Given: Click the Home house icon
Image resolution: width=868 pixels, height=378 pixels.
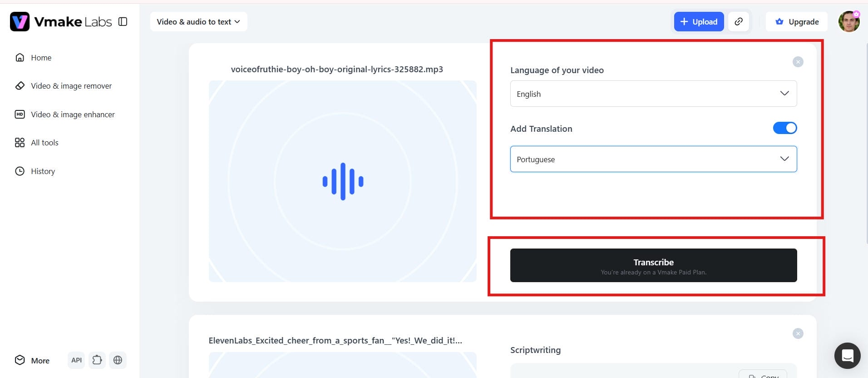Looking at the screenshot, I should pos(20,58).
